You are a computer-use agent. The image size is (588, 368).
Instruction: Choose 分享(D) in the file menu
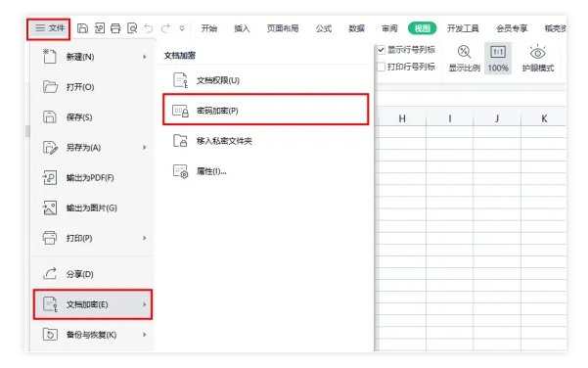[x=93, y=274]
